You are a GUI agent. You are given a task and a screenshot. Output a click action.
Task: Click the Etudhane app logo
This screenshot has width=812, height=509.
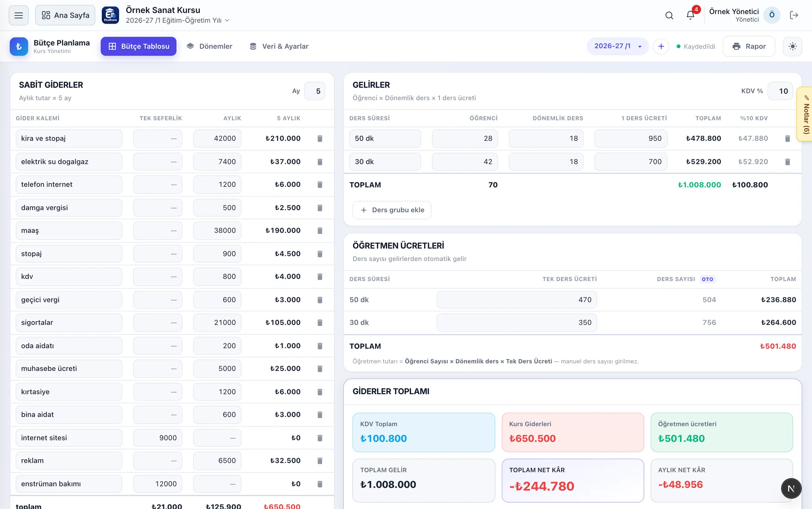click(x=110, y=15)
